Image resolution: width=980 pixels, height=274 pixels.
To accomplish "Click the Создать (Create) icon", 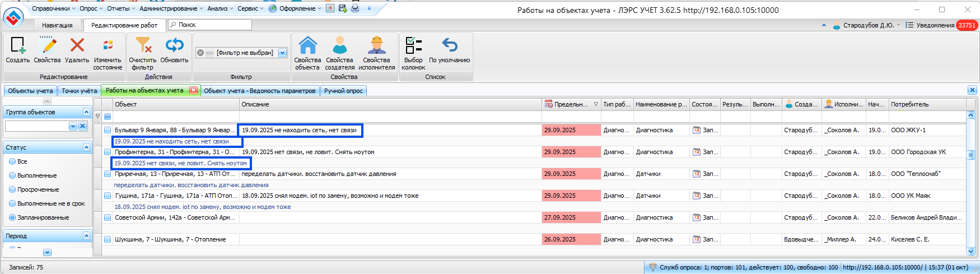I will pos(18,46).
